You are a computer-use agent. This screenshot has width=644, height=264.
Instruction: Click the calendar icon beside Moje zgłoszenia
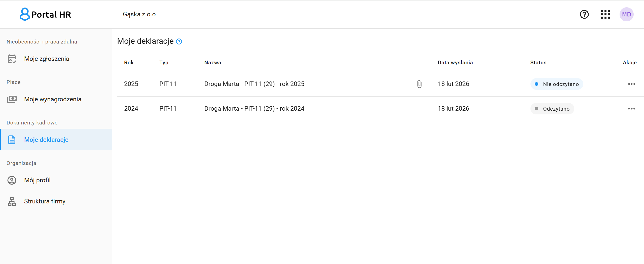coord(12,59)
